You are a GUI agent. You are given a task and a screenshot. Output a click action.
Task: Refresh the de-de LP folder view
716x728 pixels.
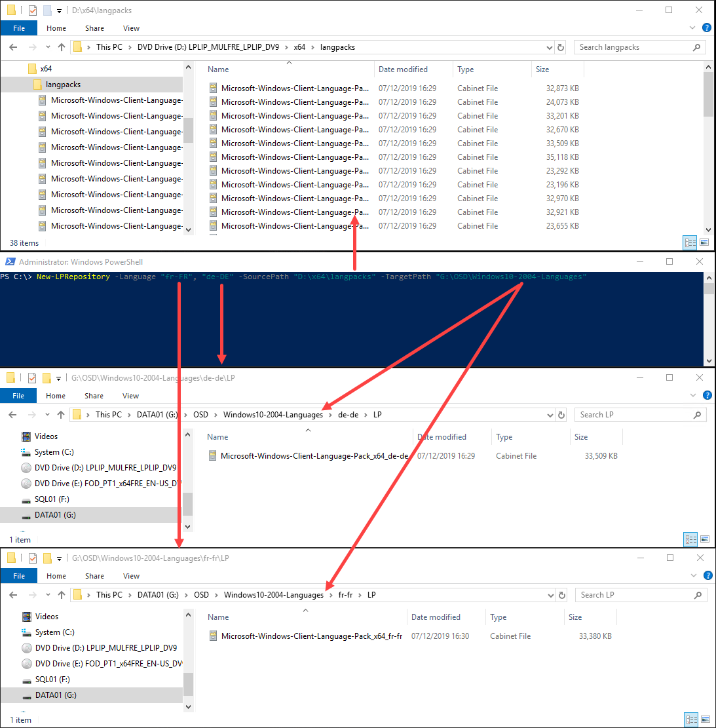(x=561, y=415)
